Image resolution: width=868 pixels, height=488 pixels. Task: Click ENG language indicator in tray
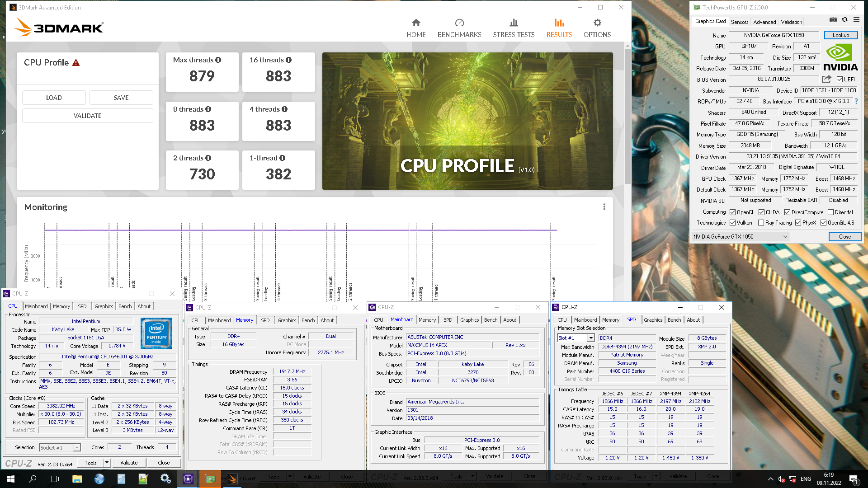[806, 479]
